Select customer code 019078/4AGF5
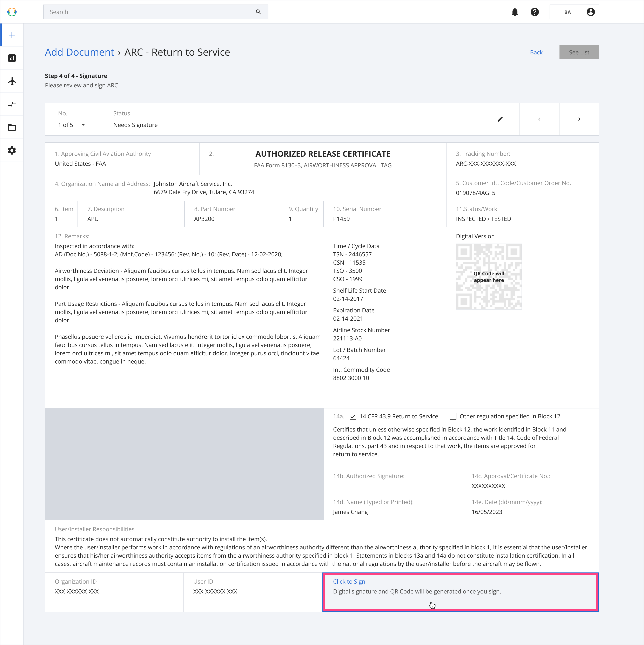The height and width of the screenshot is (645, 644). coord(475,193)
